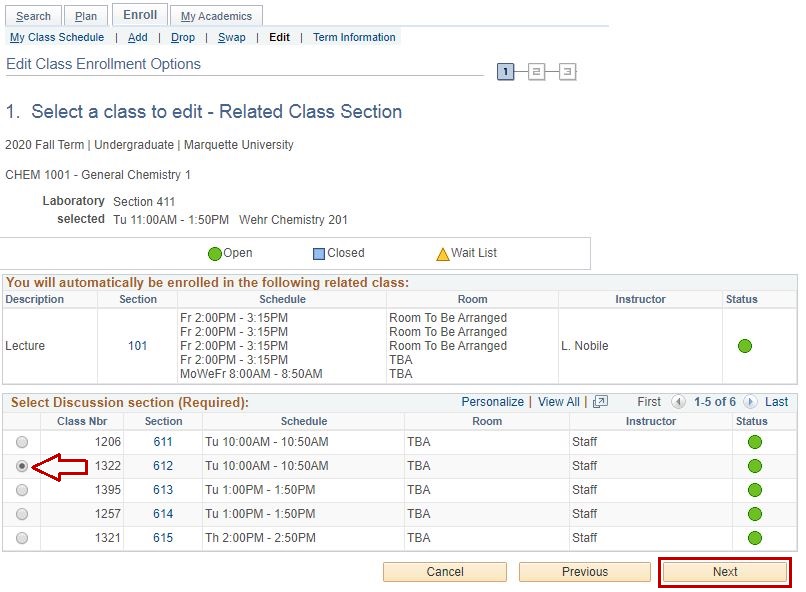Switch to My Academics tab
This screenshot has height=592, width=806.
216,16
